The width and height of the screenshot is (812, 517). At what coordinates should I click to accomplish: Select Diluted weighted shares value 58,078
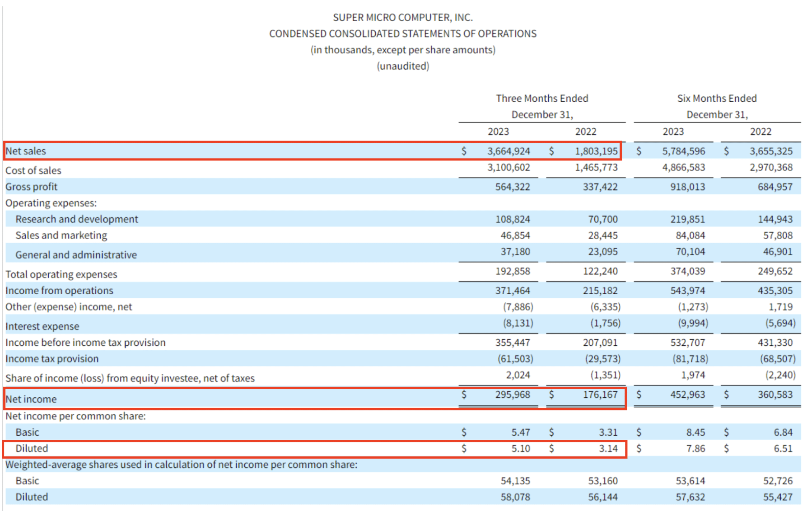pos(515,497)
